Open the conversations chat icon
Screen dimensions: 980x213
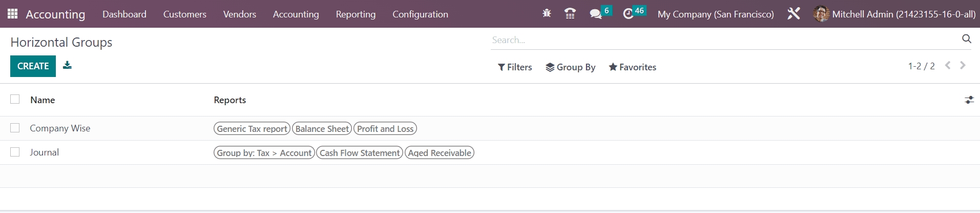[595, 14]
